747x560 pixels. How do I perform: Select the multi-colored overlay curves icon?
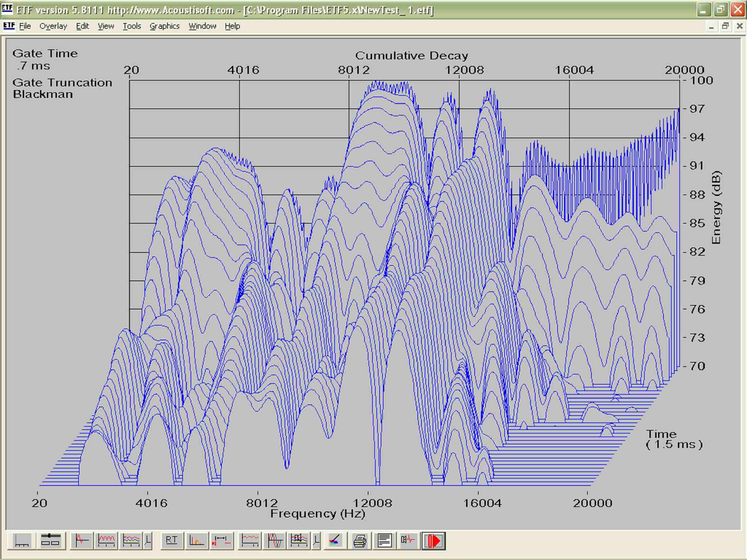tap(131, 541)
